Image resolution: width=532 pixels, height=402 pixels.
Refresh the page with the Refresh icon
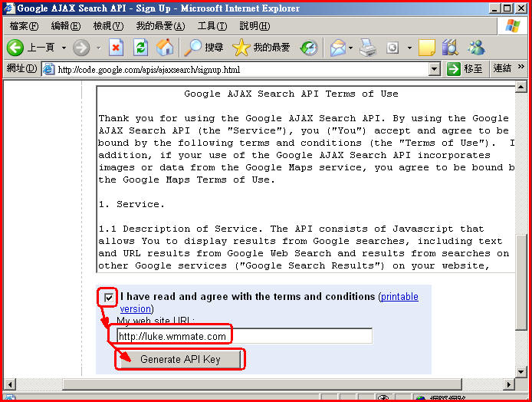140,48
